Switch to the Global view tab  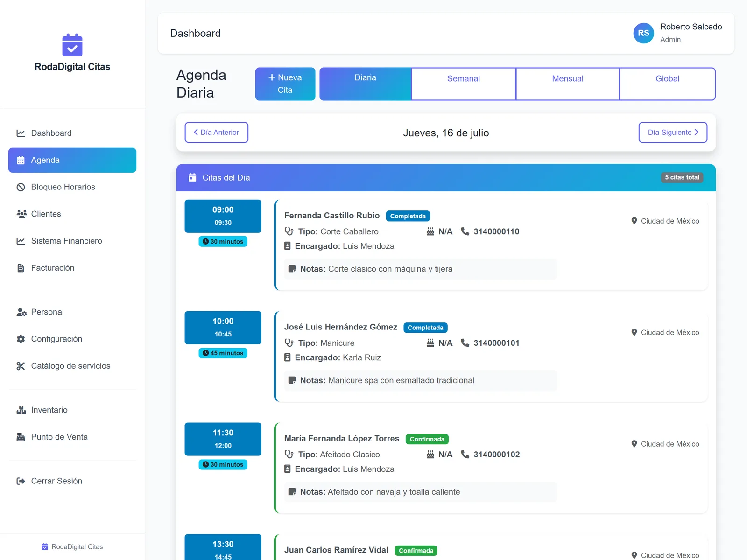click(668, 84)
